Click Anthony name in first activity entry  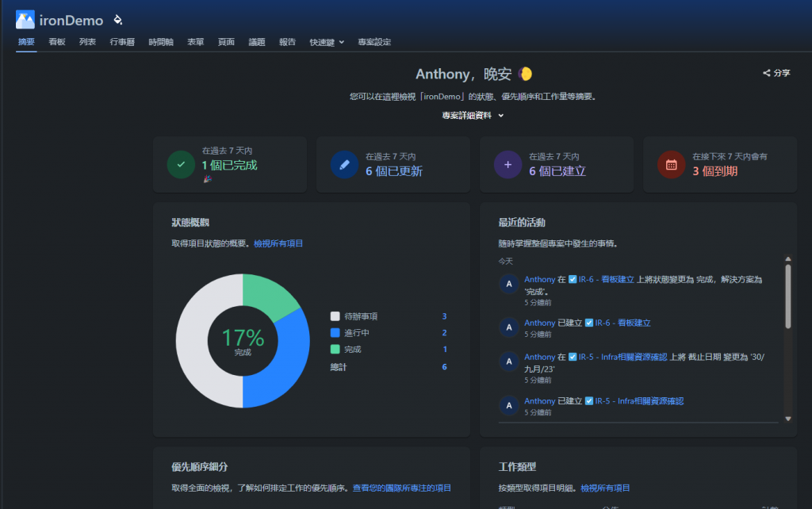[539, 279]
